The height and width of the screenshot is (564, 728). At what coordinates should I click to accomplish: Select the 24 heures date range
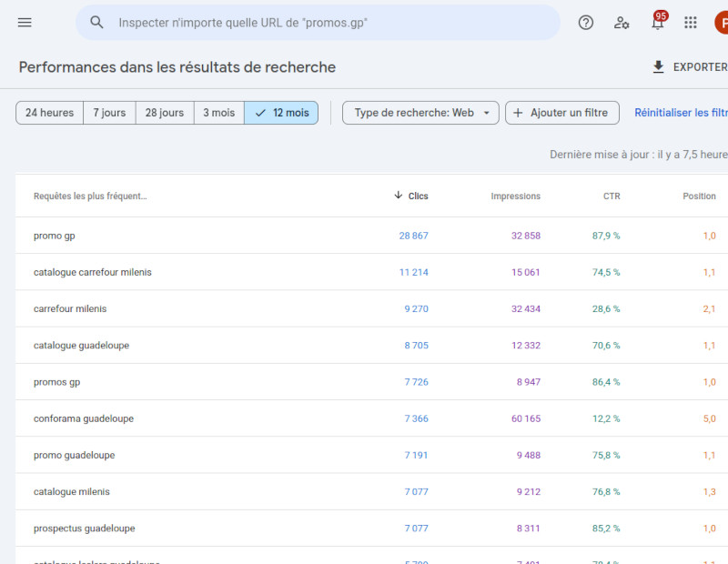49,113
